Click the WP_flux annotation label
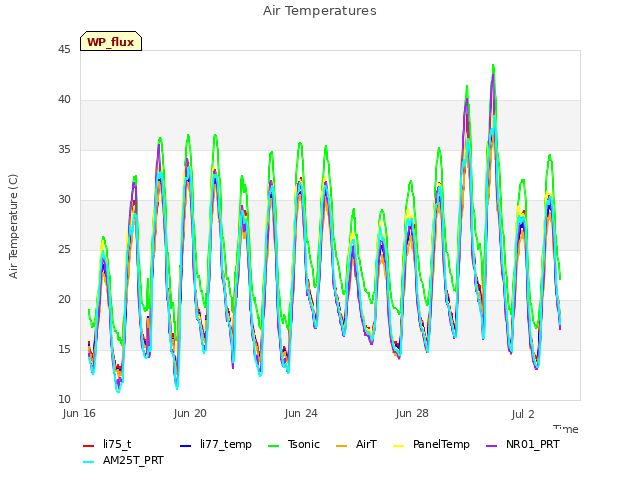This screenshot has height=480, width=640. tap(111, 41)
